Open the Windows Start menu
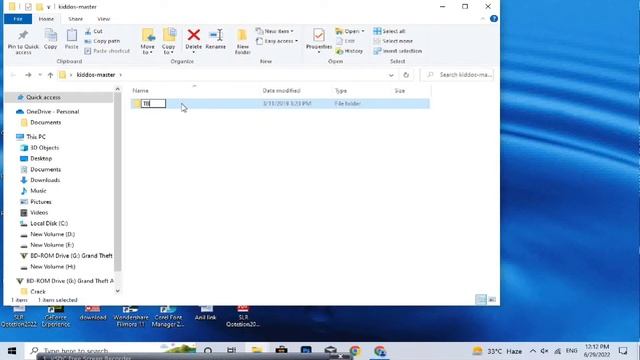640x360 pixels. [x=12, y=351]
